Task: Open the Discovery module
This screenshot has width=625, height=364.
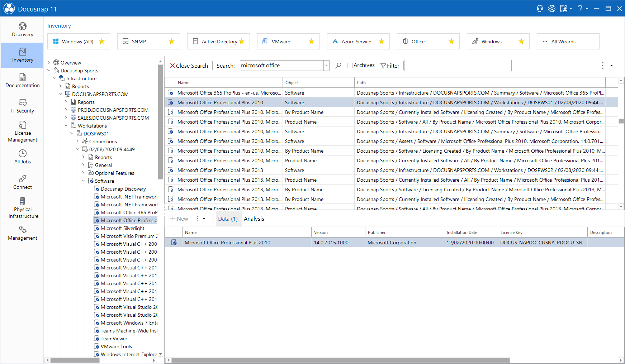Action: 22,30
